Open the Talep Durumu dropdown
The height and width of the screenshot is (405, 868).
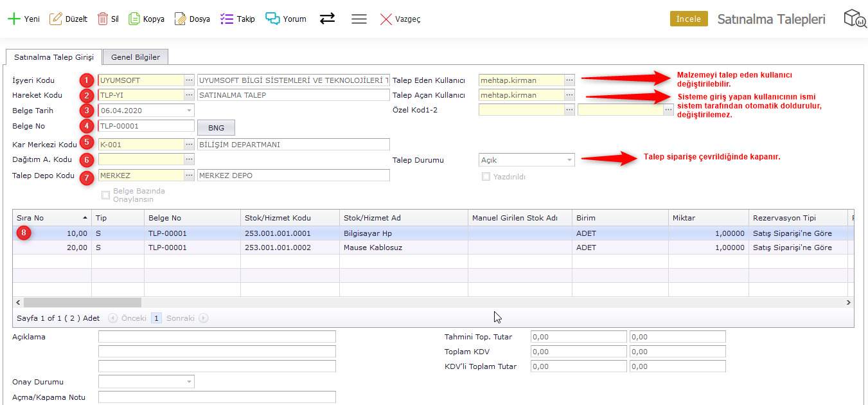click(x=569, y=160)
